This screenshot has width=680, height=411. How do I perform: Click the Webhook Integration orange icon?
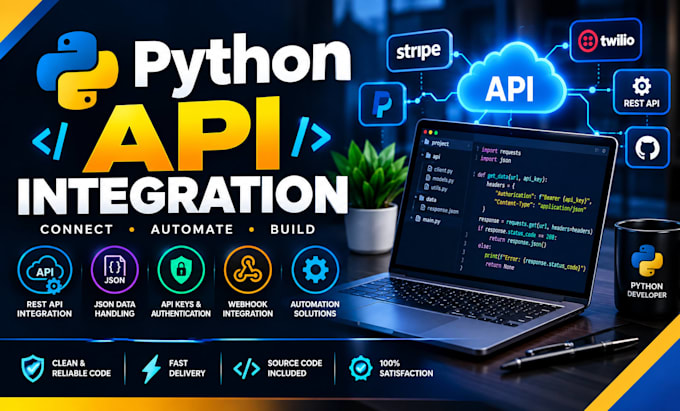(x=248, y=270)
